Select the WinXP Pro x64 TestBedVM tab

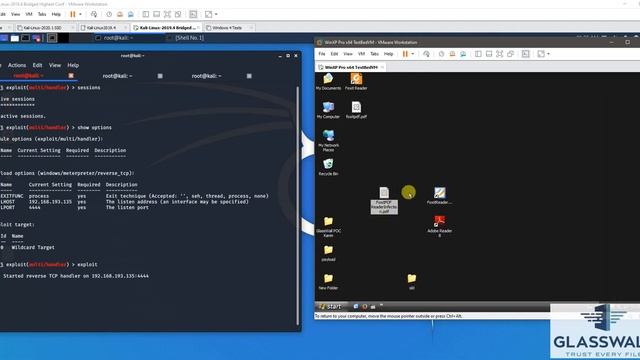pos(350,67)
